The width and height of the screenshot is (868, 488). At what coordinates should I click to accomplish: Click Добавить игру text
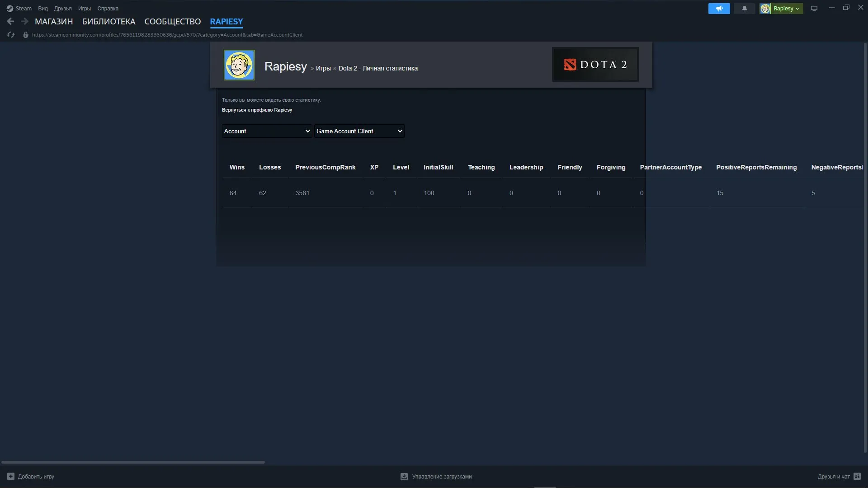tap(36, 476)
